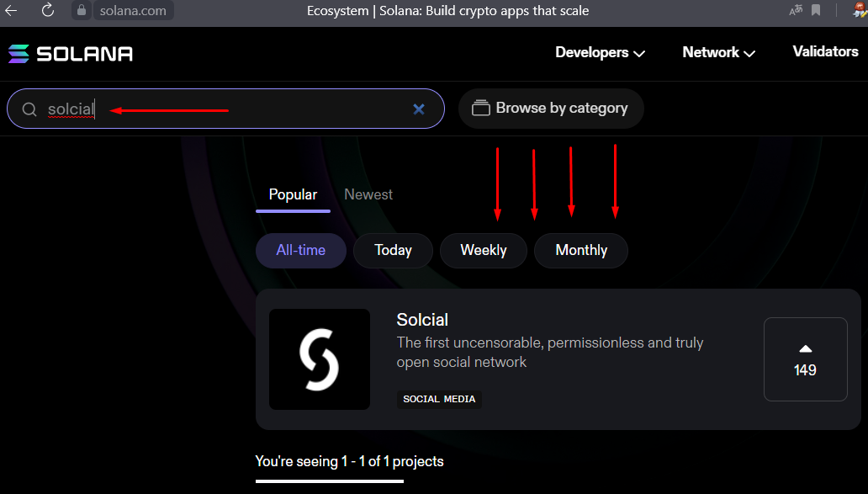Screen dimensions: 868x494
Task: Open the Solcial logo thumbnail
Action: point(320,359)
